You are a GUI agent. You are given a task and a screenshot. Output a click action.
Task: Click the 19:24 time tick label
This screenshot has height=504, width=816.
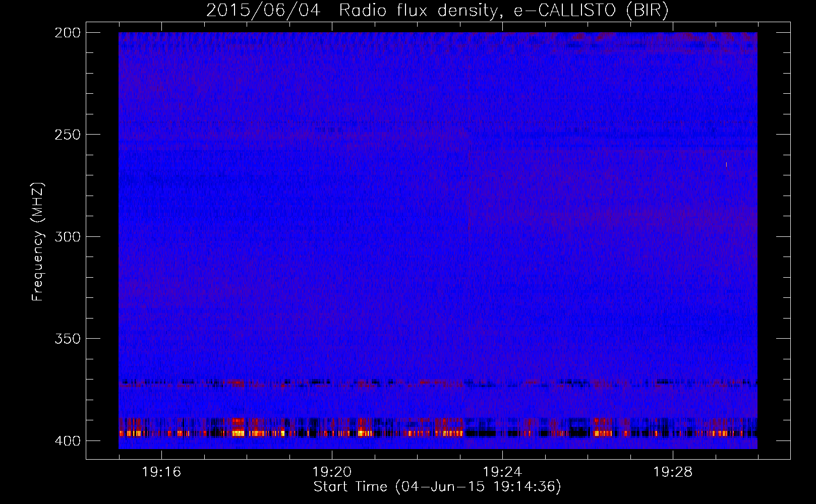(x=502, y=472)
